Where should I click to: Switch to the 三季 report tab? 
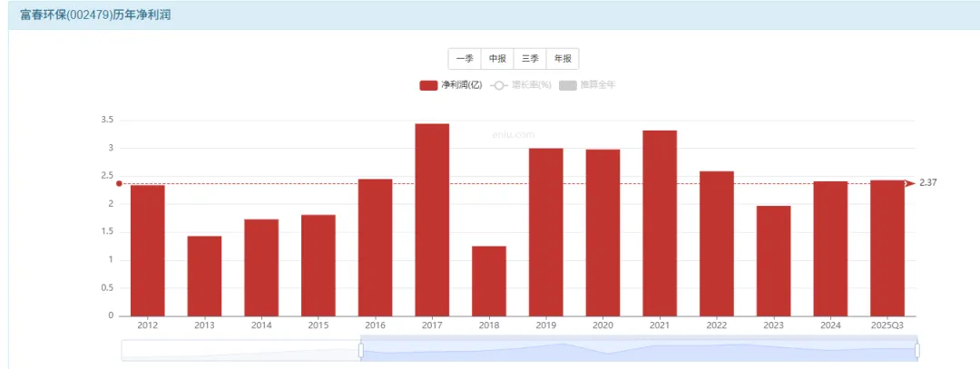(x=530, y=59)
